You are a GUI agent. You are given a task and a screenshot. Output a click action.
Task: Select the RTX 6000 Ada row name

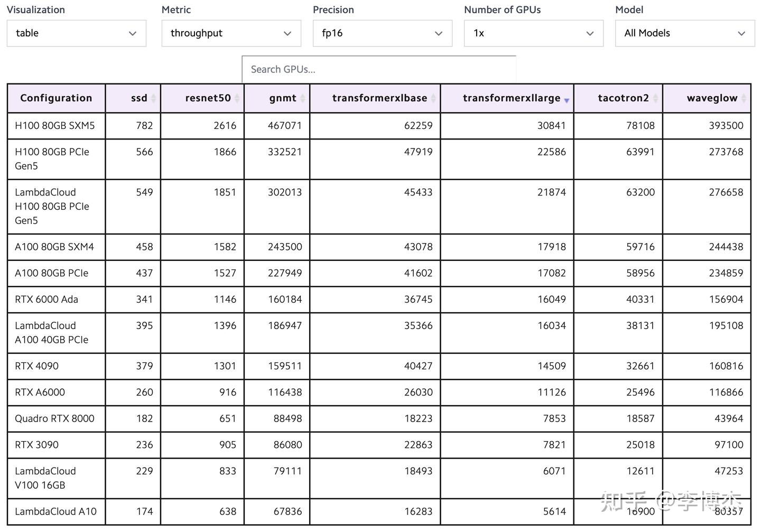[x=47, y=300]
